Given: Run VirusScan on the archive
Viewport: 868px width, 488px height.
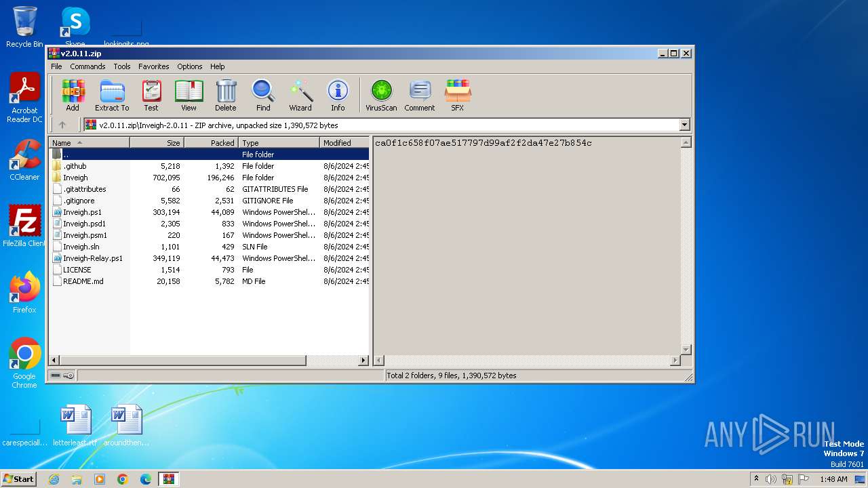Looking at the screenshot, I should click(x=381, y=96).
